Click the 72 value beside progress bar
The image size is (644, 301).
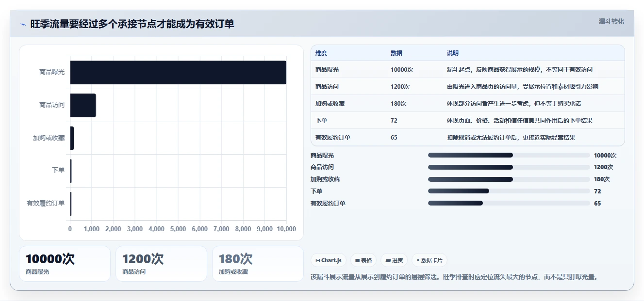pyautogui.click(x=597, y=191)
